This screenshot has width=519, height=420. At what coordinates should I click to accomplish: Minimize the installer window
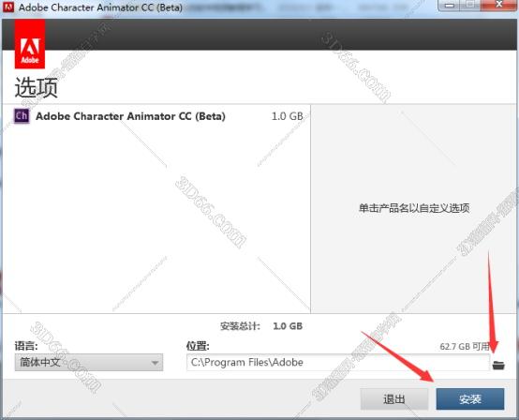[x=450, y=6]
